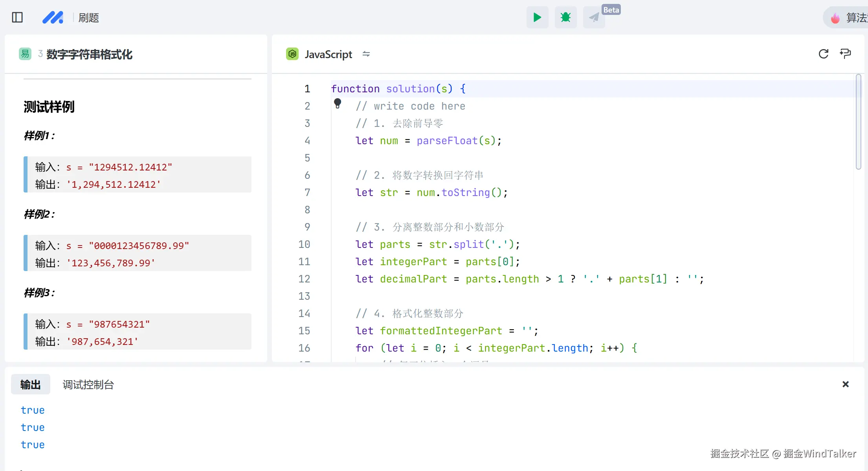Image resolution: width=868 pixels, height=471 pixels.
Task: Open the flame-icon algorithm button
Action: point(846,17)
